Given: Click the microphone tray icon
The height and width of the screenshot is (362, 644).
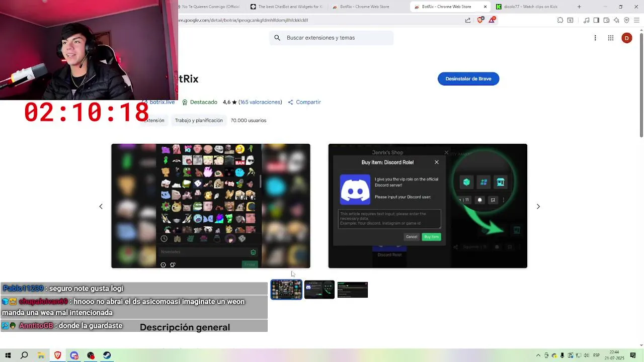Looking at the screenshot, I should tap(562, 355).
